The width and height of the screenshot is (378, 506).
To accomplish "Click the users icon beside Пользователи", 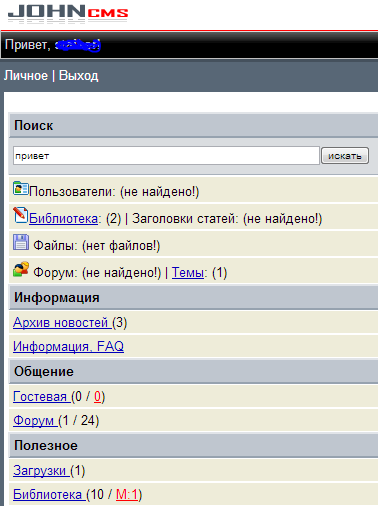I will [x=21, y=189].
